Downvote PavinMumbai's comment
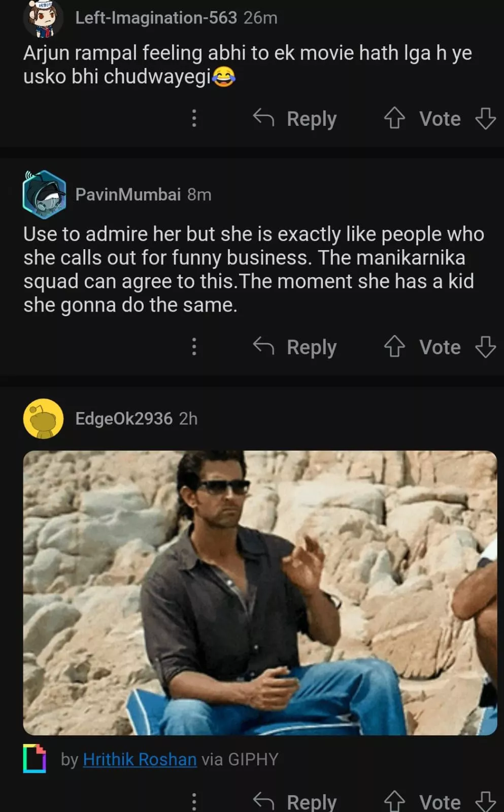504x812 pixels. point(485,347)
